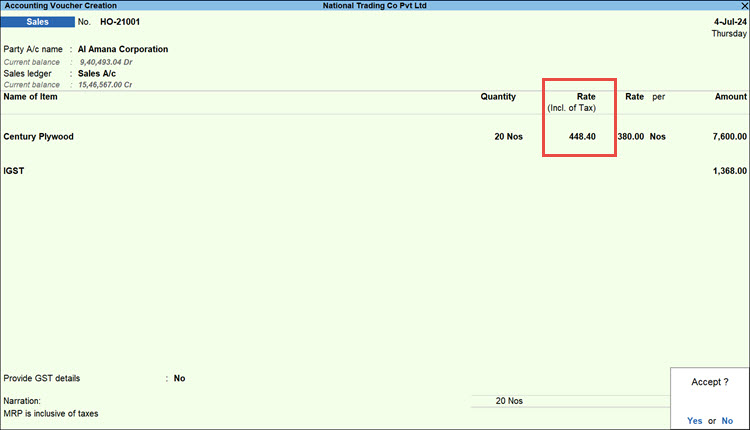Viewport: 750px width, 430px height.
Task: Select the Nos per-unit field
Action: click(657, 136)
